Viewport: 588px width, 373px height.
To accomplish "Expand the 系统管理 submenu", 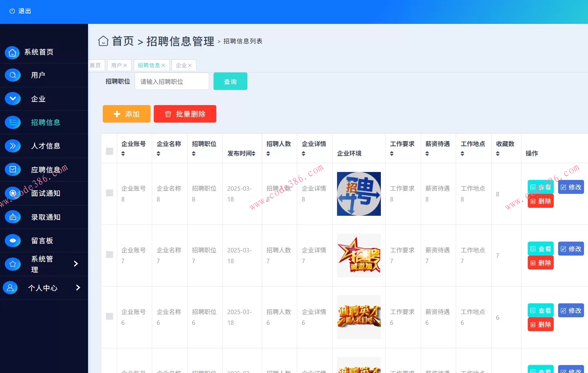I will click(x=44, y=264).
